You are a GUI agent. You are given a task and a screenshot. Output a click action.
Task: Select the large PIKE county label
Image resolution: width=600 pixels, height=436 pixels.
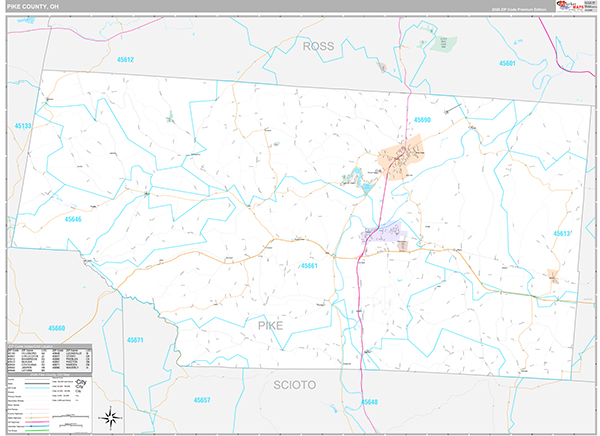(271, 326)
